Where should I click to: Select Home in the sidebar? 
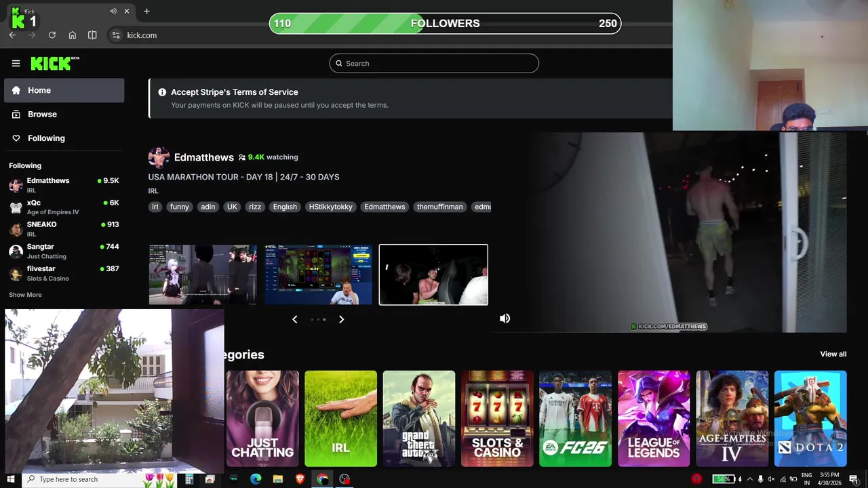(x=64, y=90)
